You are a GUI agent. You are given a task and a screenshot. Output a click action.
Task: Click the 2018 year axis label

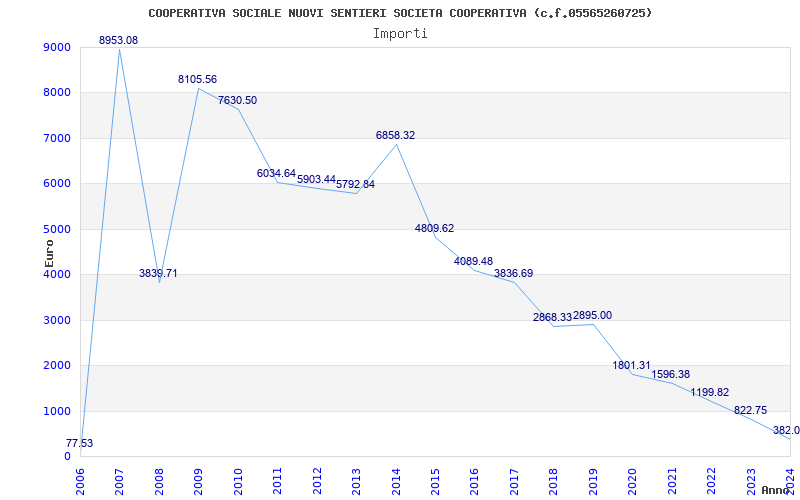click(x=554, y=481)
